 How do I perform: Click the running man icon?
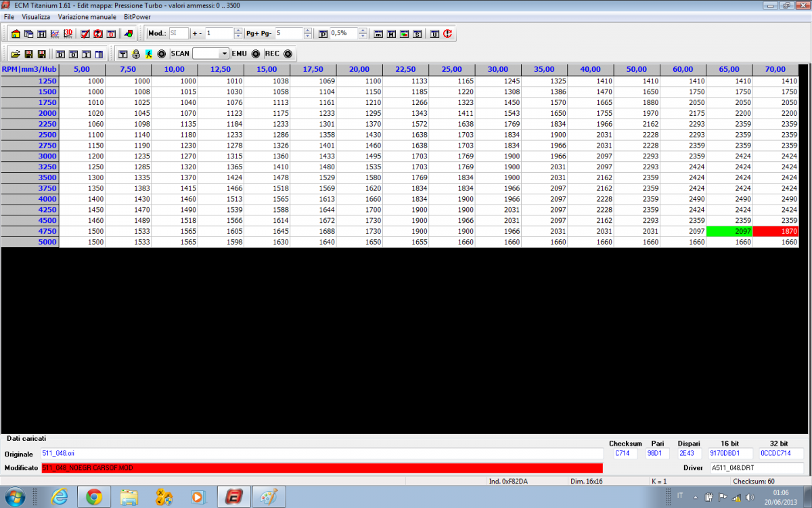148,54
